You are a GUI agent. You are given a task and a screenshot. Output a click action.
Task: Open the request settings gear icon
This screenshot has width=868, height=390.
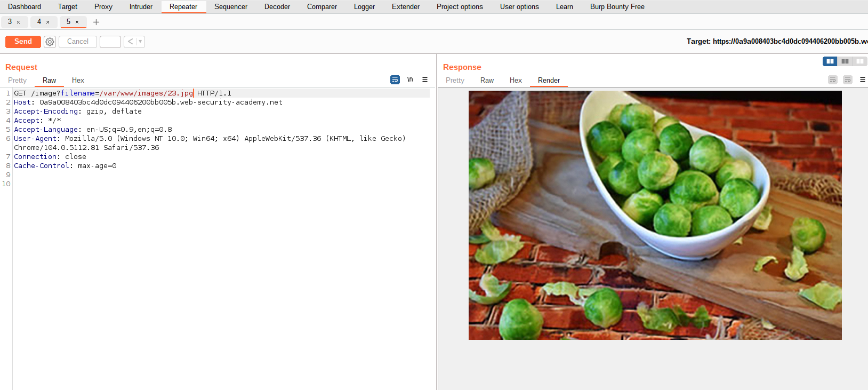coord(50,42)
